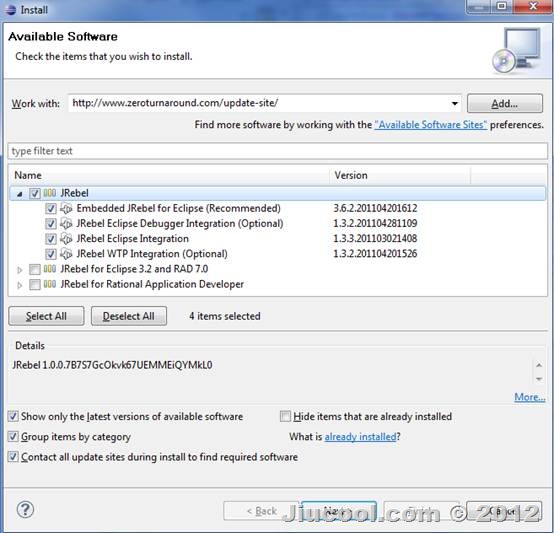Click the Embedded JRebel for Eclipse feature icon

coord(66,208)
